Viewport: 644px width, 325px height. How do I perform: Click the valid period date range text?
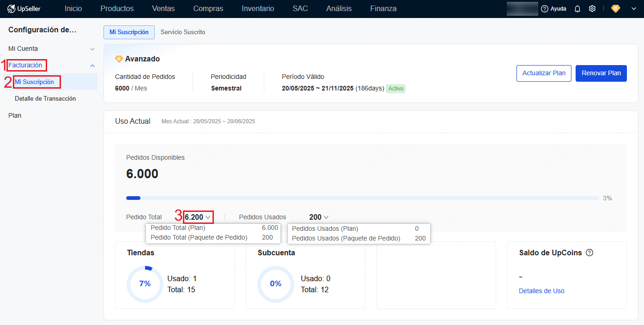point(333,88)
